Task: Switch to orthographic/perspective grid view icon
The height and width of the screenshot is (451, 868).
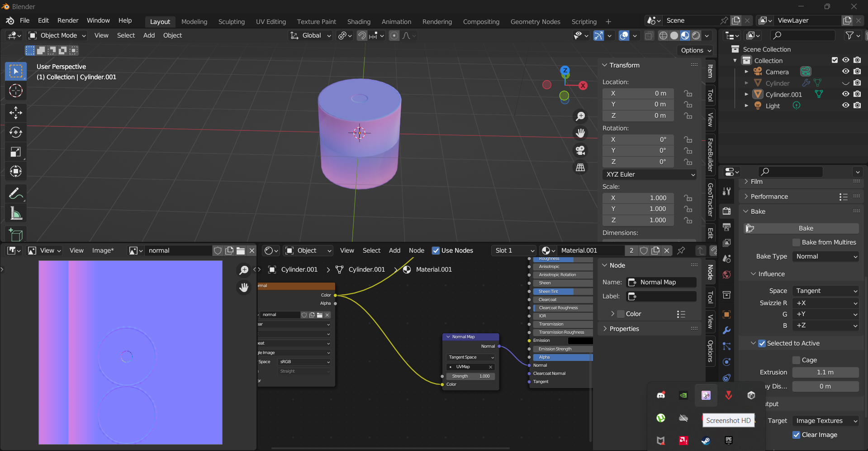Action: [580, 168]
